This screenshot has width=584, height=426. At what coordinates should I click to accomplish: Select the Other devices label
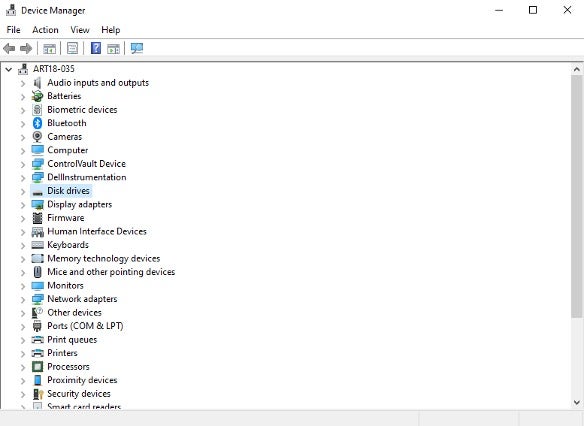click(x=74, y=312)
